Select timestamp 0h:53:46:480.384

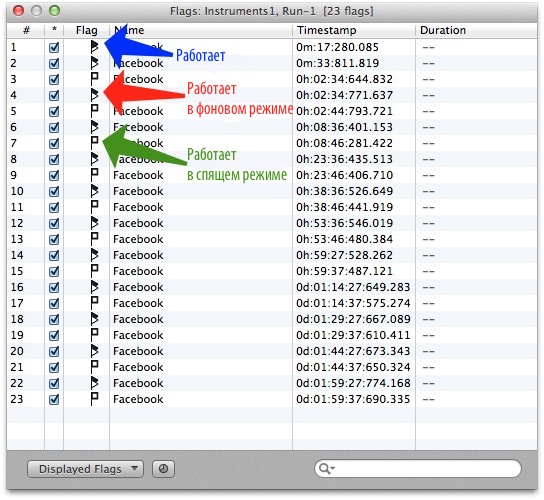(344, 239)
